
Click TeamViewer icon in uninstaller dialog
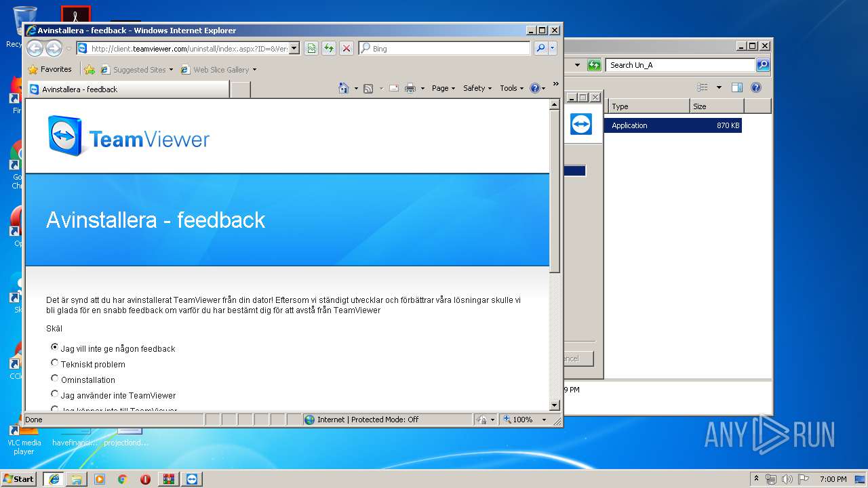pyautogui.click(x=581, y=124)
